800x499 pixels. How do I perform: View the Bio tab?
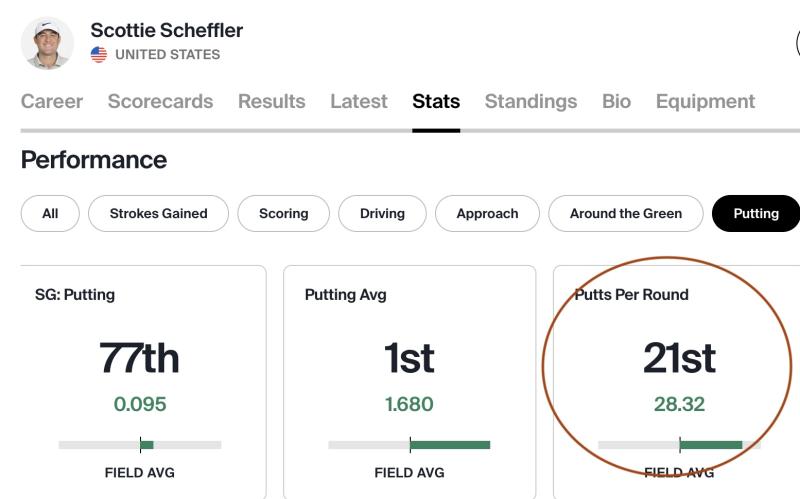[x=616, y=101]
